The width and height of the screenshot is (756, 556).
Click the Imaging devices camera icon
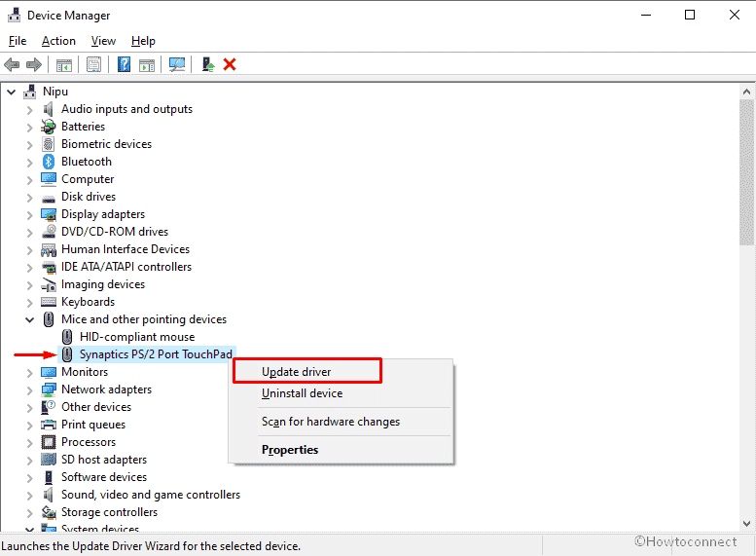49,284
